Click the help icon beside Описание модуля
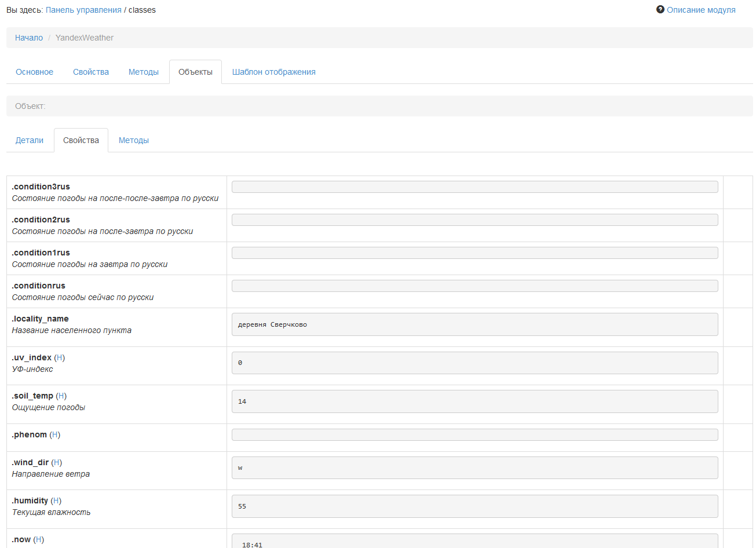Image resolution: width=756 pixels, height=548 pixels. (x=660, y=9)
